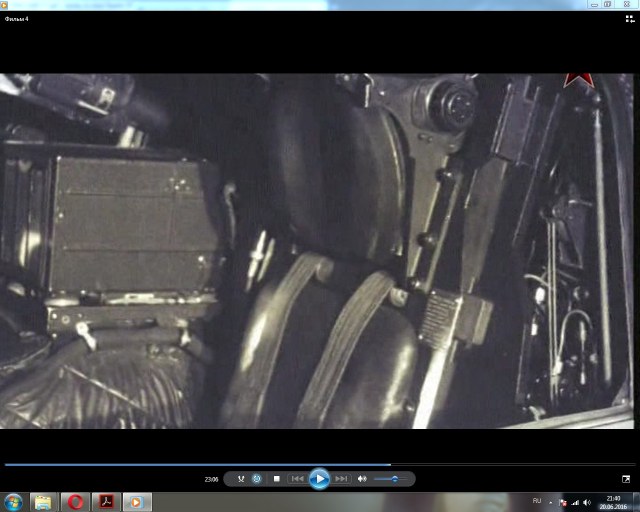Mute the player volume
This screenshot has width=640, height=512.
coord(363,479)
